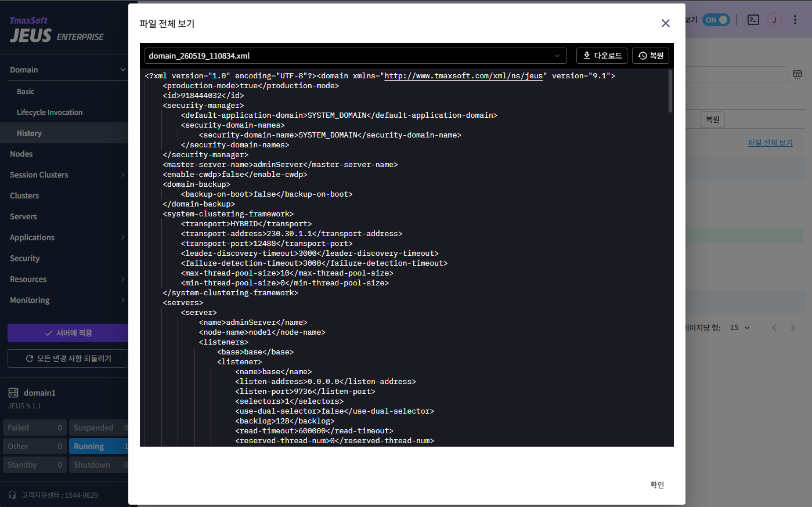This screenshot has height=507, width=812.
Task: Click the TmaxSoft JEUS Enterprise logo
Action: pos(56,30)
